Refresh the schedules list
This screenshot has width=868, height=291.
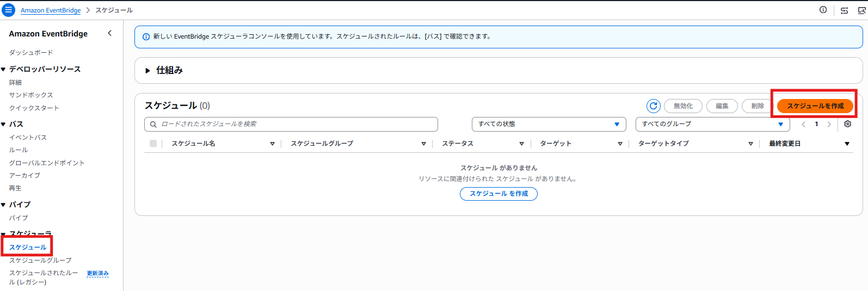(x=653, y=106)
